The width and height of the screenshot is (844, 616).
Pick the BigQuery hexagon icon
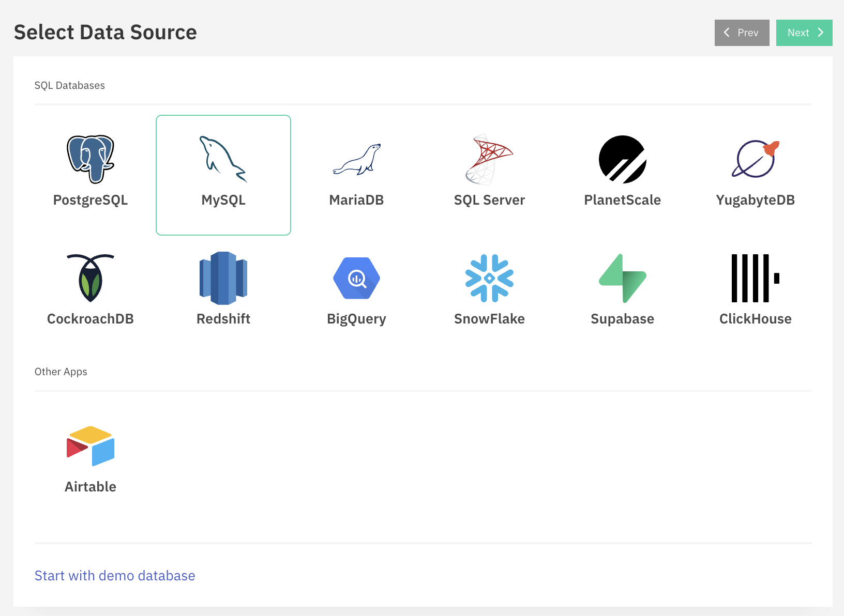(x=356, y=278)
